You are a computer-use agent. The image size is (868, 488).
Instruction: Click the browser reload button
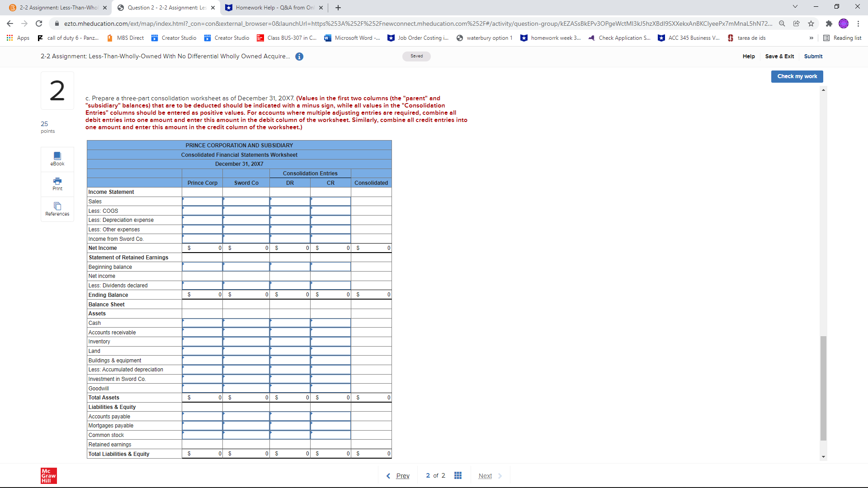(39, 23)
